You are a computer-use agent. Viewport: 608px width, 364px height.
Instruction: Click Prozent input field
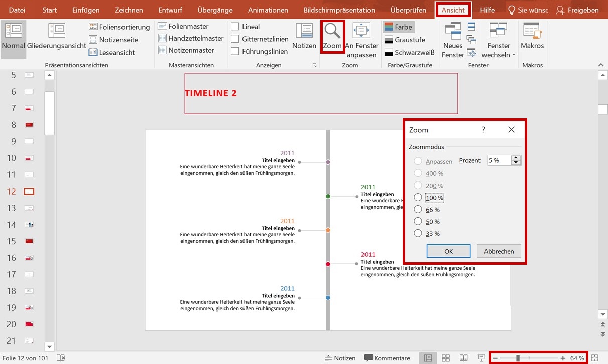[x=499, y=160]
